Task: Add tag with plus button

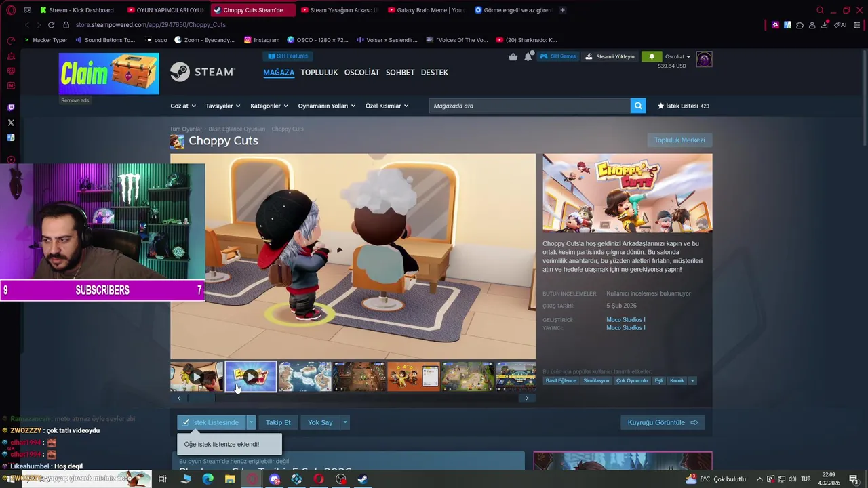Action: [692, 381]
